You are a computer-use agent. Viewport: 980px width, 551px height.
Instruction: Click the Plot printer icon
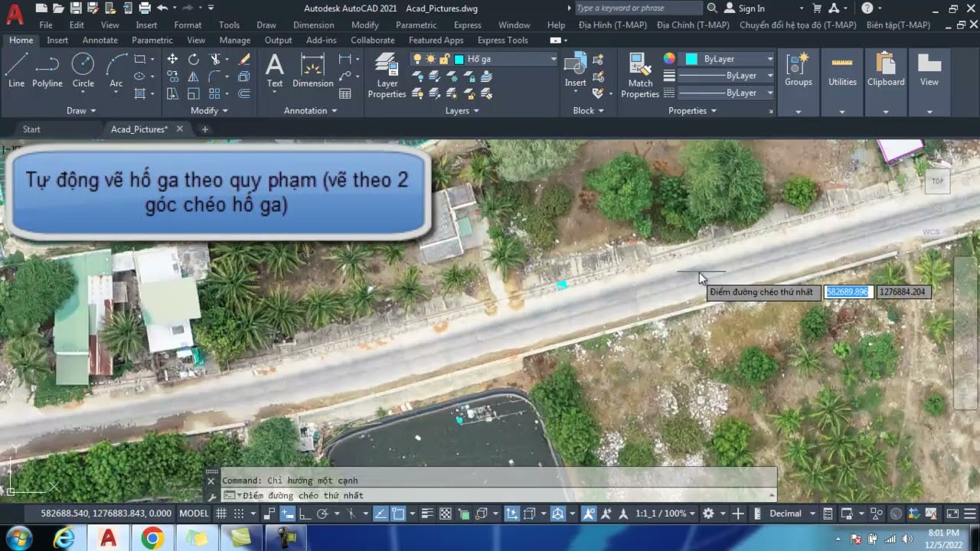click(145, 8)
